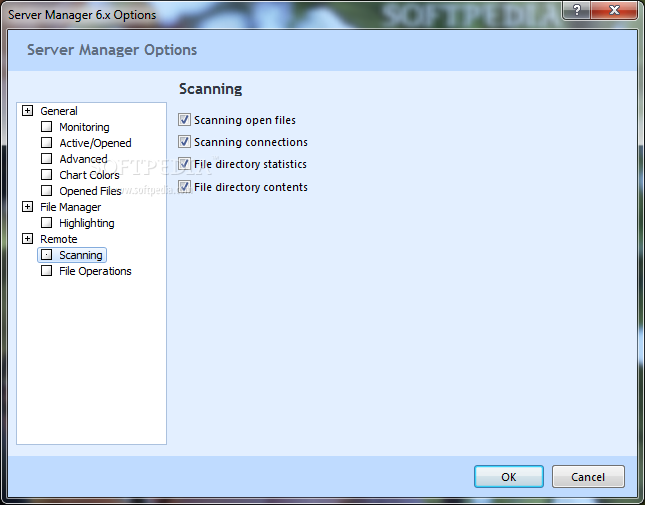Click the box icon beside Opened Files
The image size is (645, 505).
46,191
